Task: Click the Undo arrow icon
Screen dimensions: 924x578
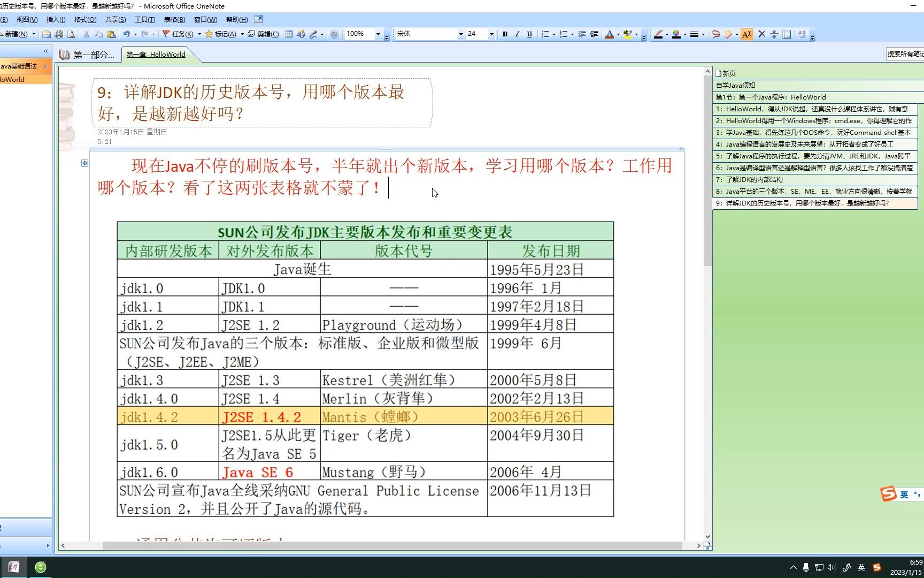Action: (127, 34)
